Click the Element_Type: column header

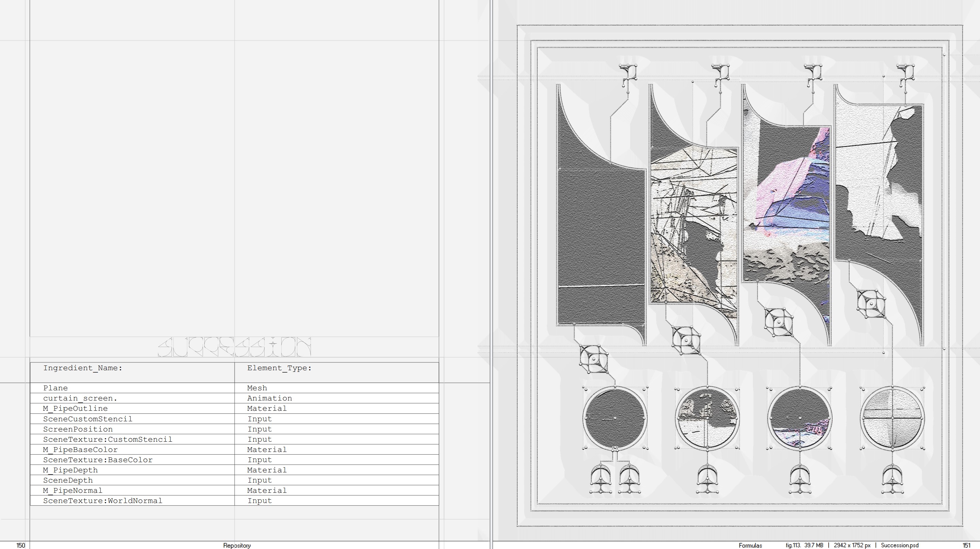pos(279,368)
